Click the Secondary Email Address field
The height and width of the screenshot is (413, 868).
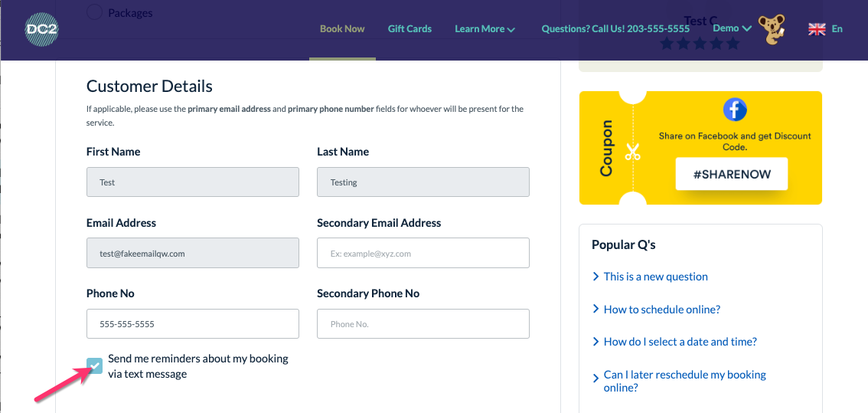(x=423, y=253)
